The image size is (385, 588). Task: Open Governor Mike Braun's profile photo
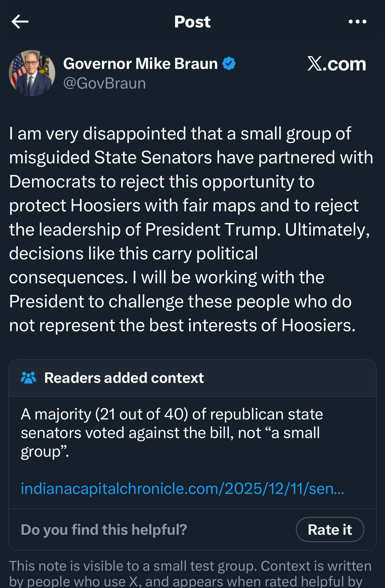32,73
